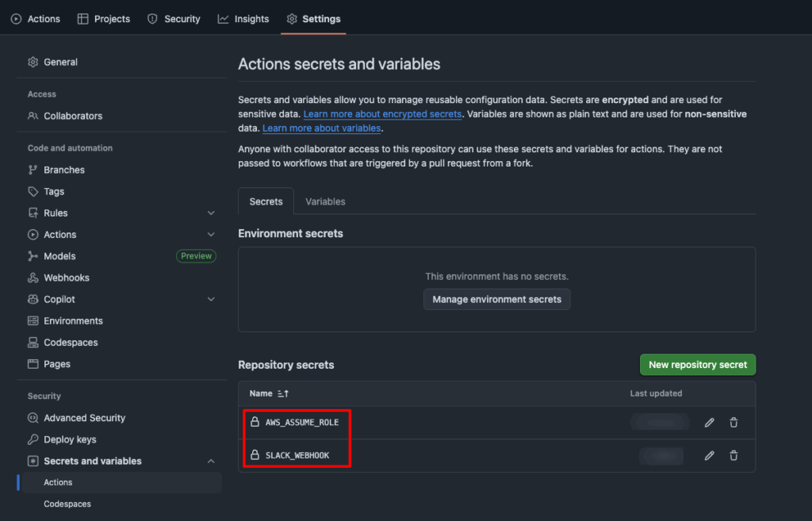Open the Insights repository tab
This screenshot has height=521, width=812.
pos(243,19)
